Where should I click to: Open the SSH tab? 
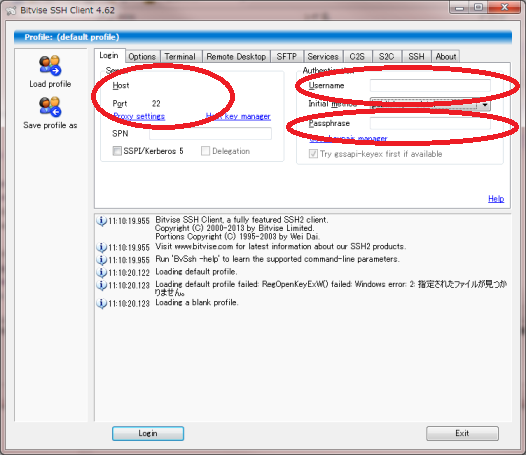pyautogui.click(x=416, y=57)
